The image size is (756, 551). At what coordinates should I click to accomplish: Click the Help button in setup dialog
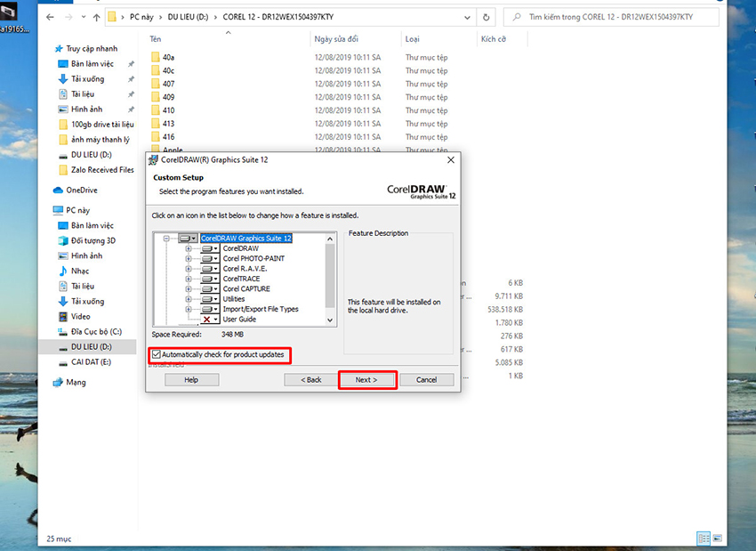[191, 380]
